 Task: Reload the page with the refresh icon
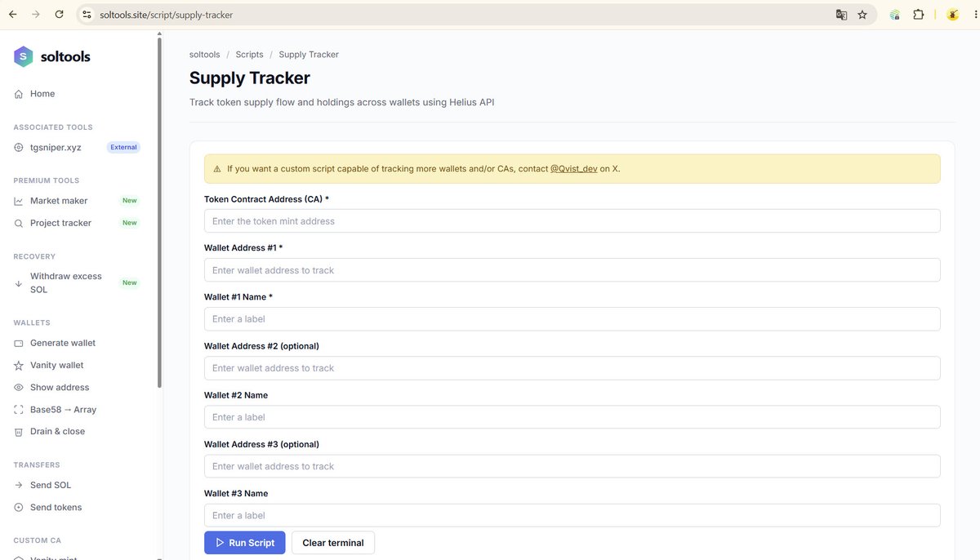(x=60, y=15)
